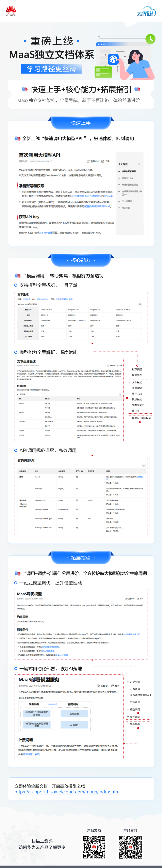
Task: Click the 快速上手 section banner
Action: click(81, 123)
